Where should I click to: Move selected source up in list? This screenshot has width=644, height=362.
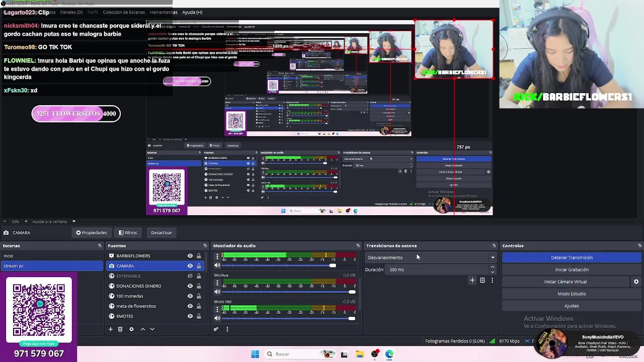142,329
